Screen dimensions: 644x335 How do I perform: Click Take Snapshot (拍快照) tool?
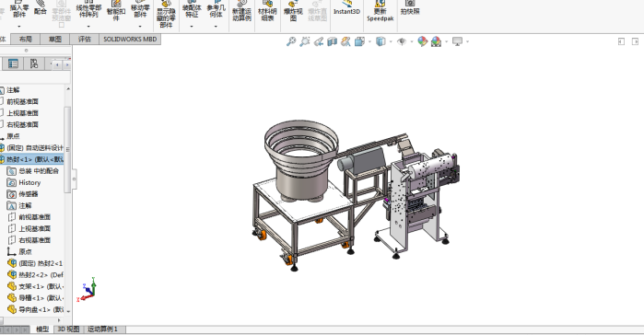(410, 8)
